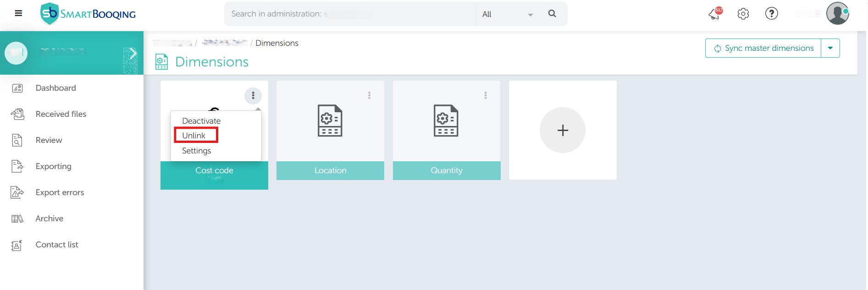Image resolution: width=868 pixels, height=290 pixels.
Task: Choose Unlink in the context menu
Action: click(194, 136)
